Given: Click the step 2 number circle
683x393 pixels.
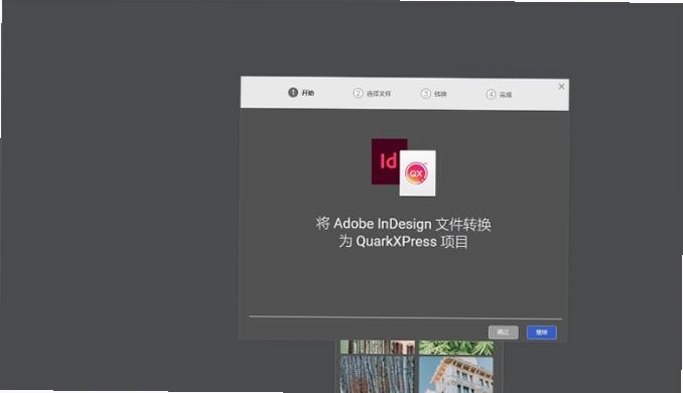Looking at the screenshot, I should click(358, 93).
